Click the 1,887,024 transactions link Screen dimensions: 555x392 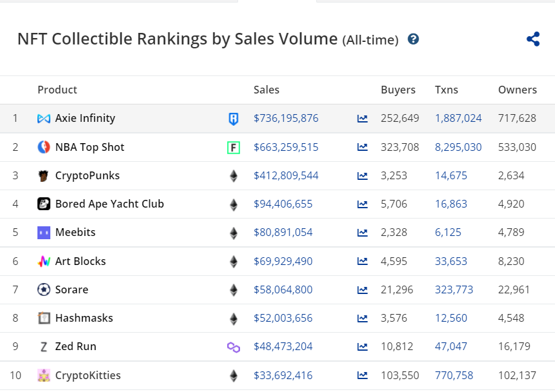[458, 118]
